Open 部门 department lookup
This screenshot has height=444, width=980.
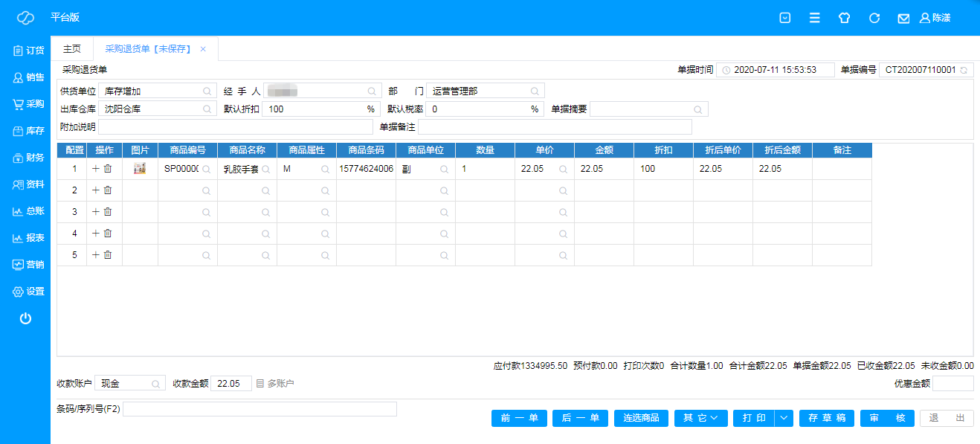click(x=535, y=91)
